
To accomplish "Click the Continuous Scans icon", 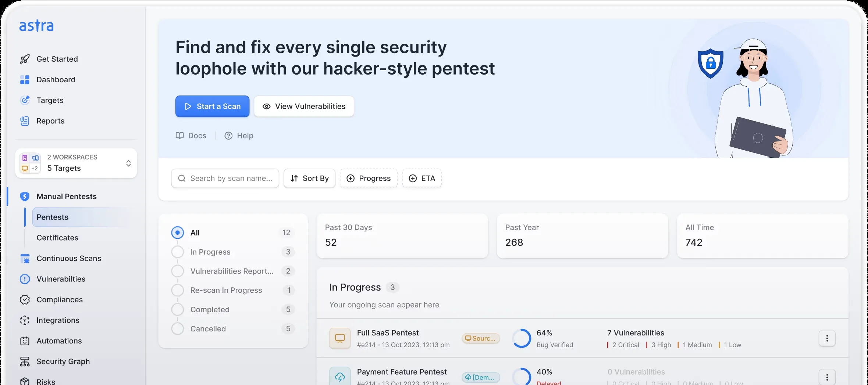I will [x=25, y=258].
